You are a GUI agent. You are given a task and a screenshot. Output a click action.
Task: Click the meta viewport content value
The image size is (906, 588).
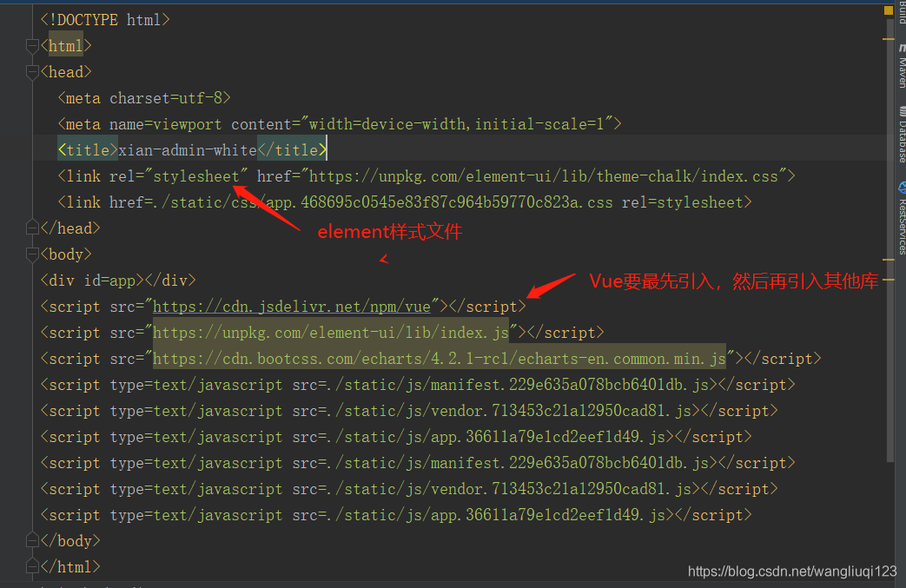[x=457, y=124]
